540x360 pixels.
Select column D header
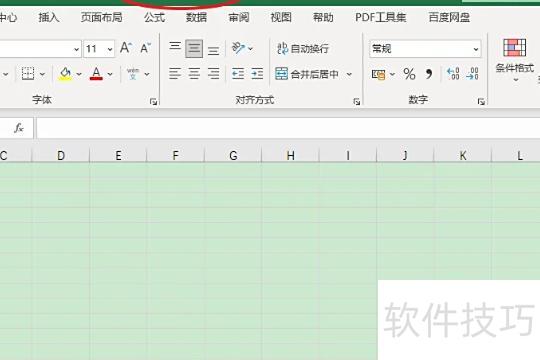[x=61, y=155]
